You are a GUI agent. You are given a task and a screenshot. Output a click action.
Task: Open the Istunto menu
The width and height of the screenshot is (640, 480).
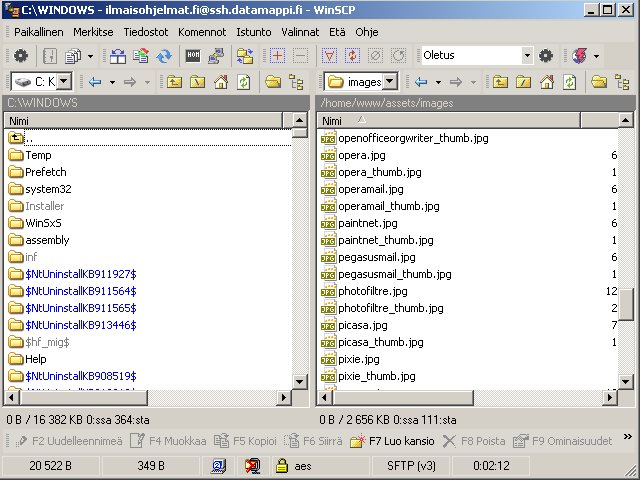click(x=254, y=32)
